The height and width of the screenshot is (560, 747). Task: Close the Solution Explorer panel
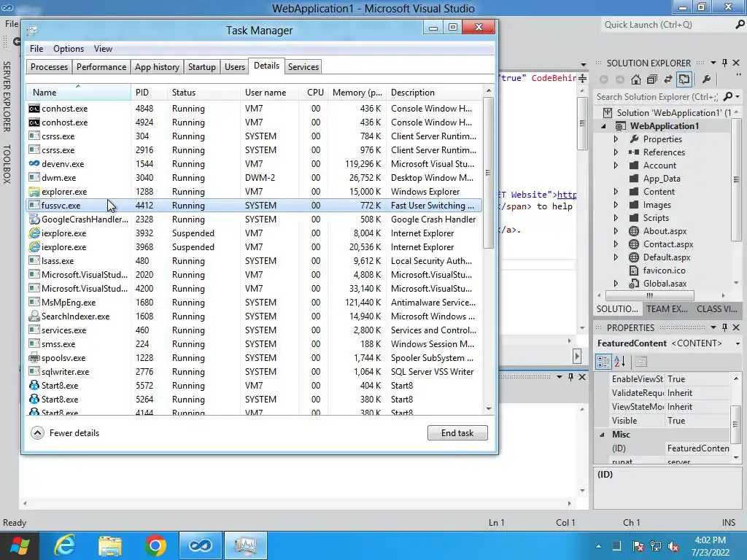(736, 63)
